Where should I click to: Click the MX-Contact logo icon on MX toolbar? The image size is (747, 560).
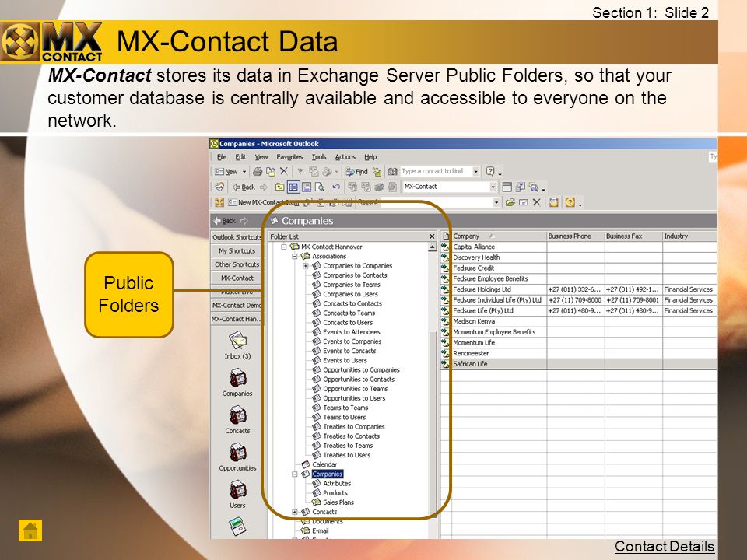pos(219,202)
